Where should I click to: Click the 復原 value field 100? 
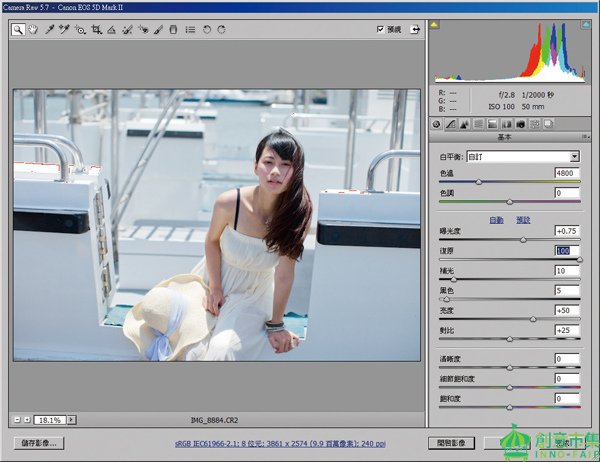567,251
